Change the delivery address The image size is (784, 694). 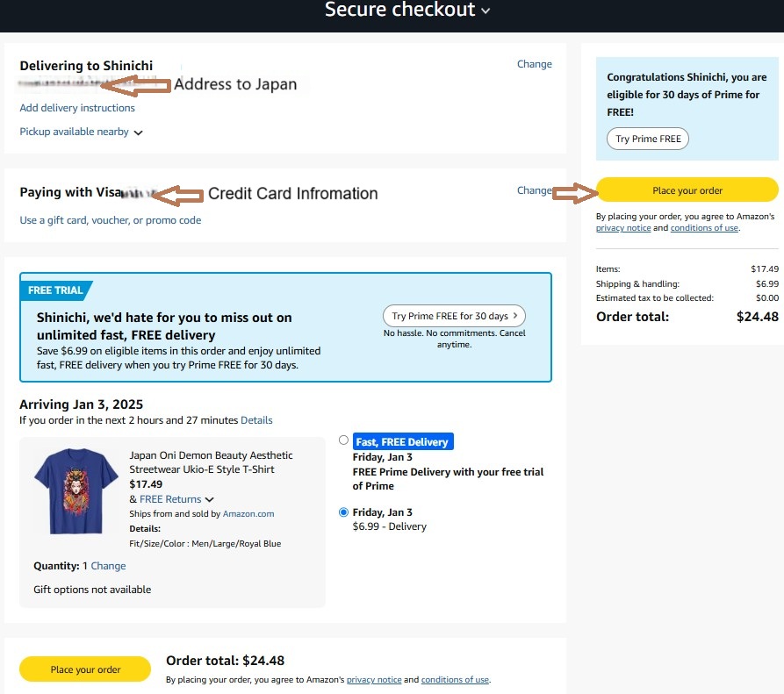[x=534, y=64]
